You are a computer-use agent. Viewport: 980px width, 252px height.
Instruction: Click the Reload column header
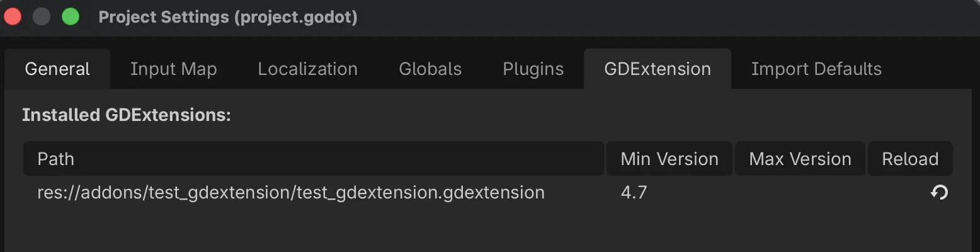click(910, 159)
